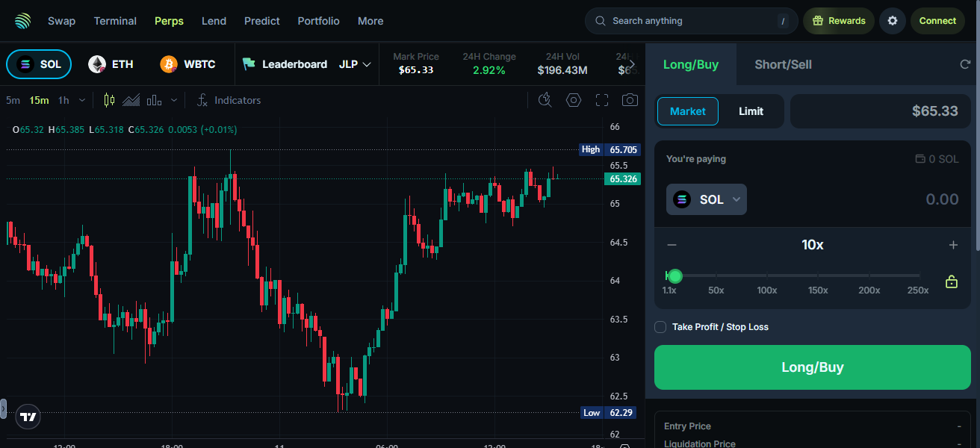Click the wallet balance icon (0 SOL)
Image resolution: width=980 pixels, height=448 pixels.
click(x=920, y=159)
